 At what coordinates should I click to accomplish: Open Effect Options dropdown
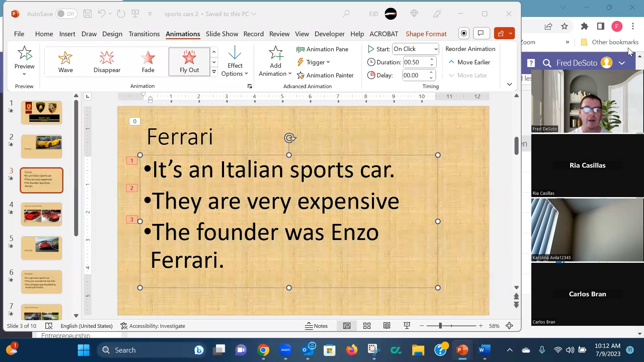click(234, 62)
